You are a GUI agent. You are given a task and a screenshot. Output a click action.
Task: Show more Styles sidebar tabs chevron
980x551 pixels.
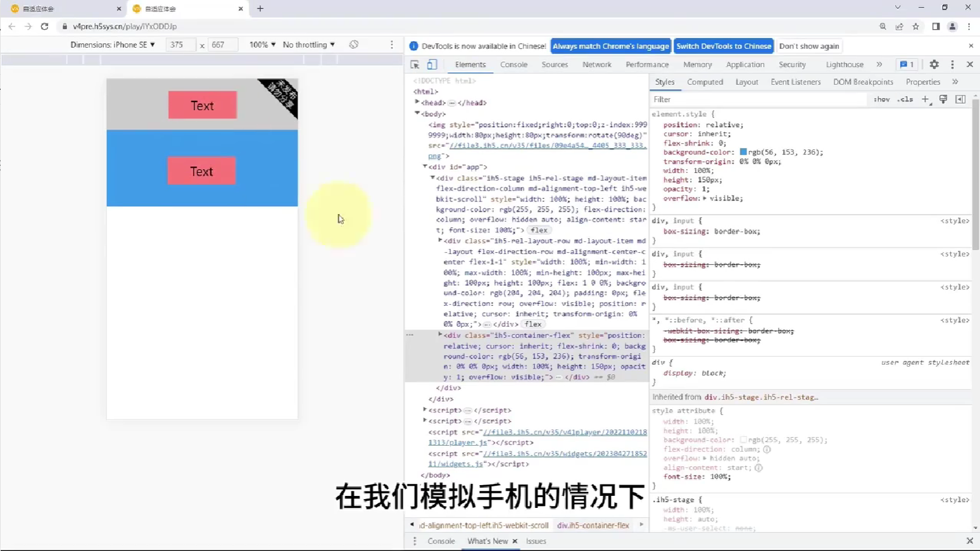tap(955, 82)
